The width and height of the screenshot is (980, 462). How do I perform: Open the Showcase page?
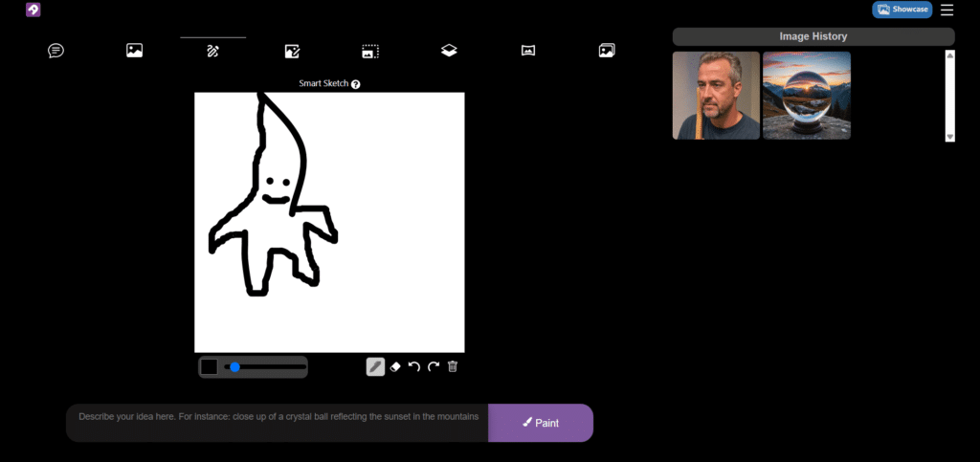click(x=902, y=10)
